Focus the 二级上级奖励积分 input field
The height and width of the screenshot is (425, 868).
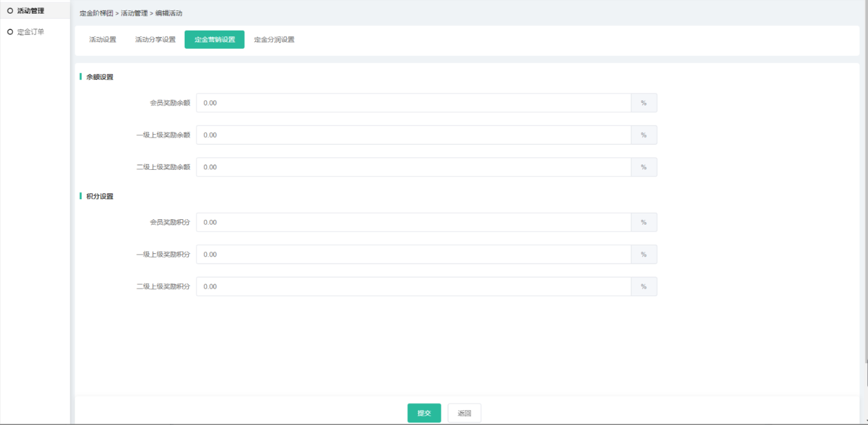coord(413,287)
